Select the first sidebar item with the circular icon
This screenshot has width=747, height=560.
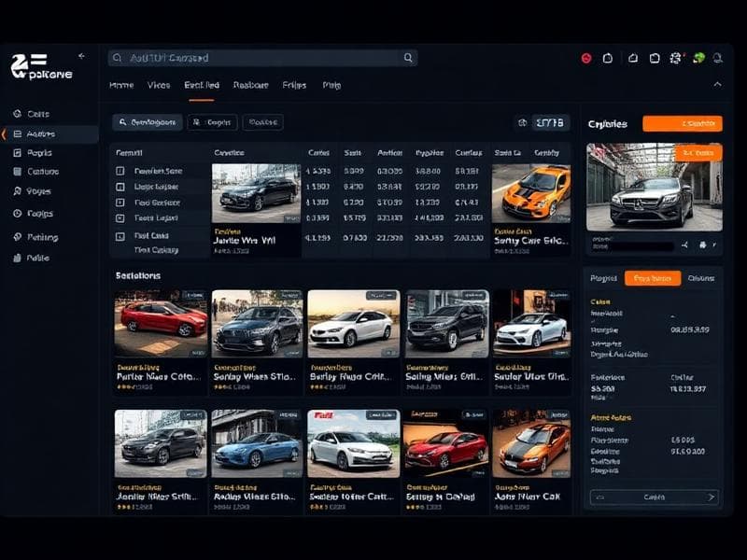pyautogui.click(x=32, y=114)
